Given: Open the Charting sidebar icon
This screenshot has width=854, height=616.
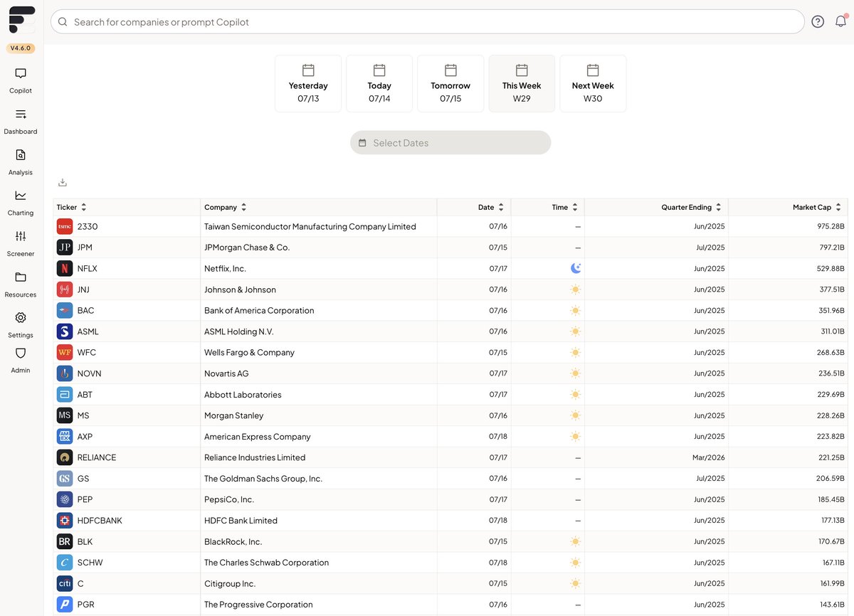Looking at the screenshot, I should pos(21,196).
